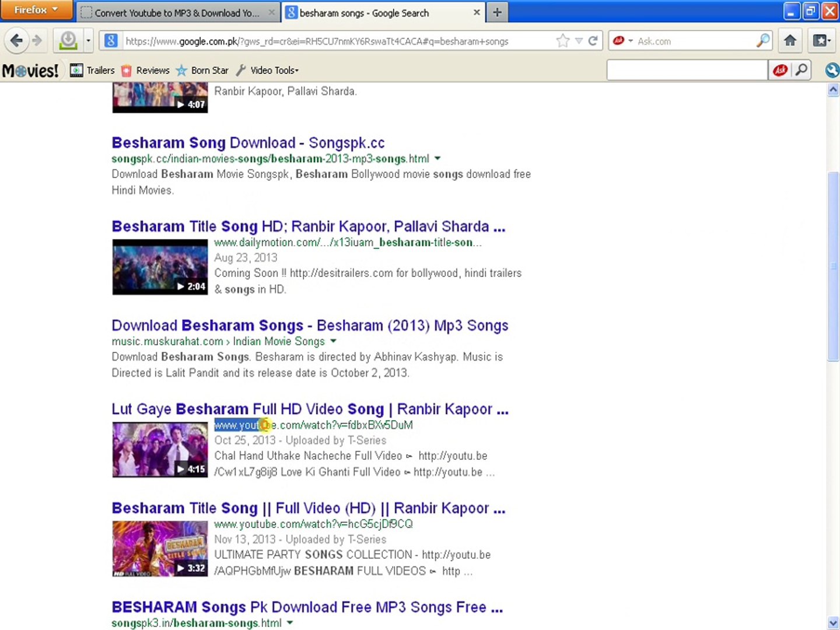Screen dimensions: 840x630
Task: Click the songspk3.in/besharam-songs.html URL text
Action: point(197,623)
